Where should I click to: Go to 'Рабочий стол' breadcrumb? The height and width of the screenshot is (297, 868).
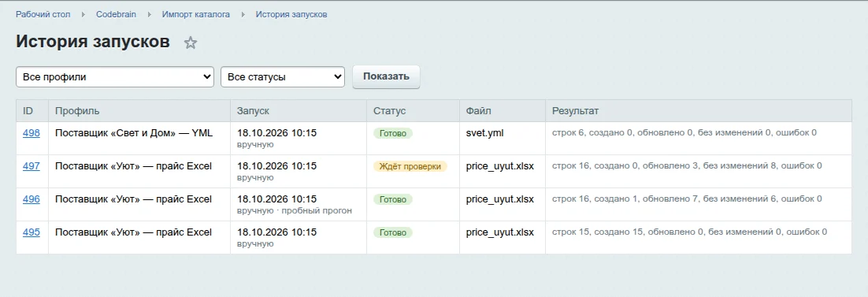pos(43,14)
